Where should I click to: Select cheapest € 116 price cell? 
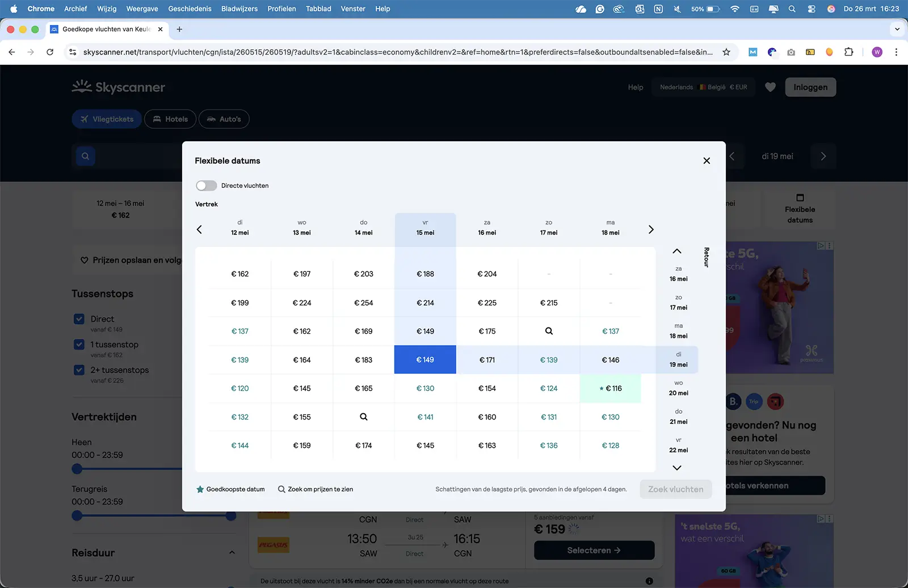tap(611, 388)
